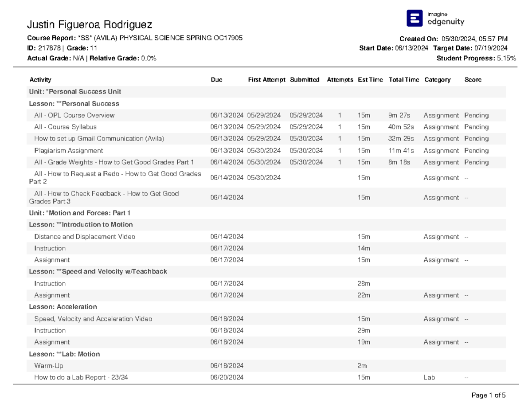This screenshot has height=411, width=532.
Task: Select the Lesson: Acceleration row
Action: [266, 307]
